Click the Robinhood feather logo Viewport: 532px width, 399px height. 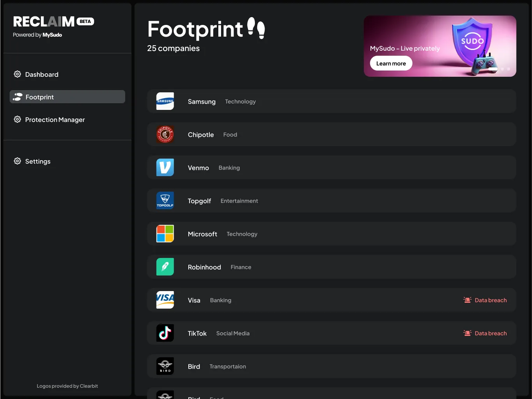[165, 267]
